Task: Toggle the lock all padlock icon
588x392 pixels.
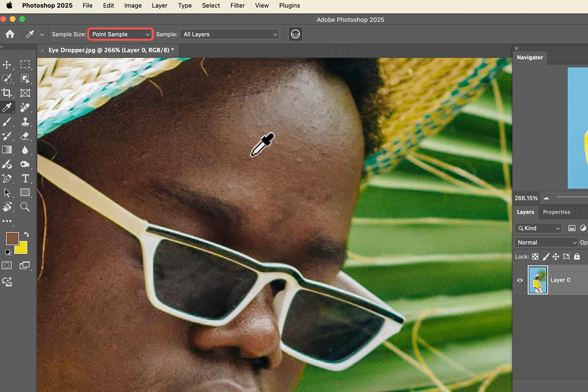Action: (x=577, y=256)
